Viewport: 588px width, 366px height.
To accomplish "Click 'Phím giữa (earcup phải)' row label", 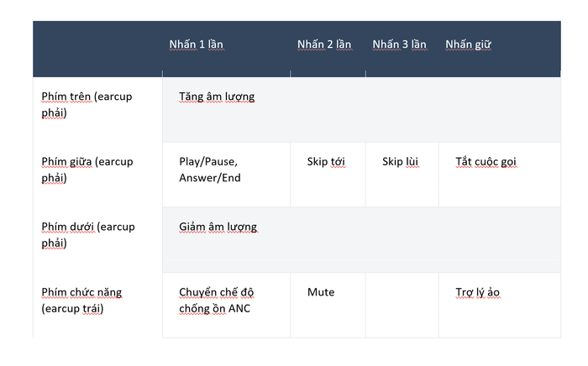I will pos(87,170).
